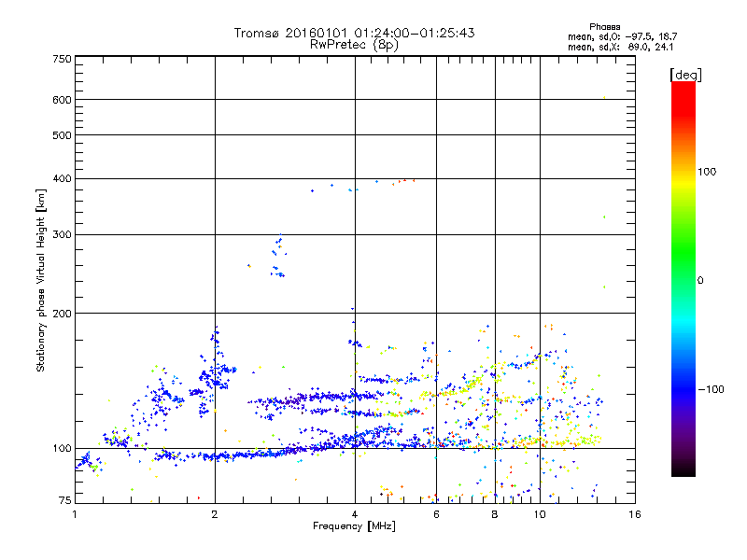The height and width of the screenshot is (560, 747).
Task: Click the plot title 'Tromsø 20160101 01:24:00-01:25:43'
Action: click(354, 33)
